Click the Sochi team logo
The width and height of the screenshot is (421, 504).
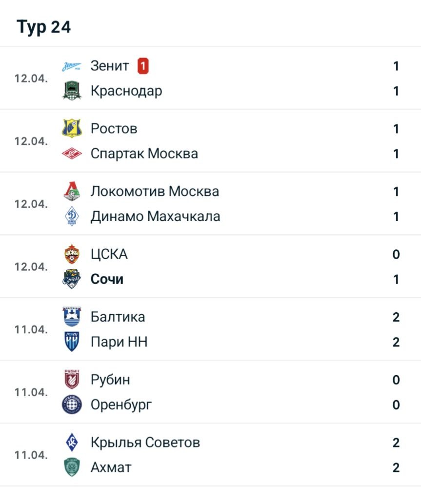[72, 280]
